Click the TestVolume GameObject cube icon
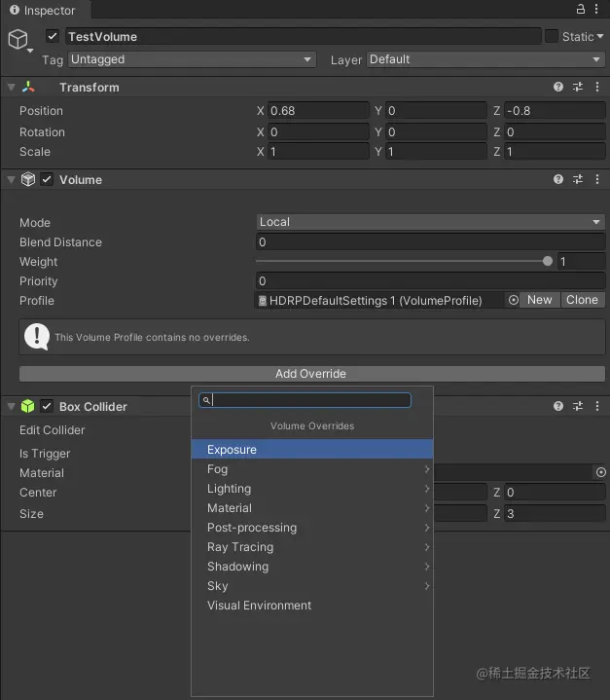Screen dimensions: 610x700 pyautogui.click(x=18, y=39)
